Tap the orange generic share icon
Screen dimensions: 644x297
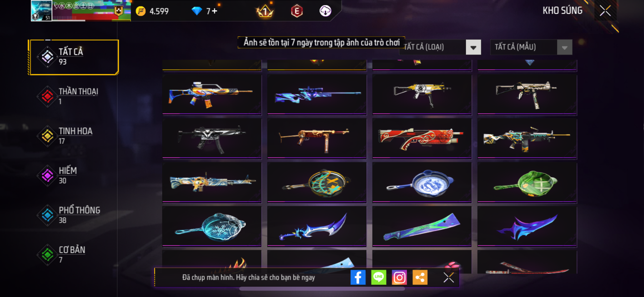tap(420, 277)
